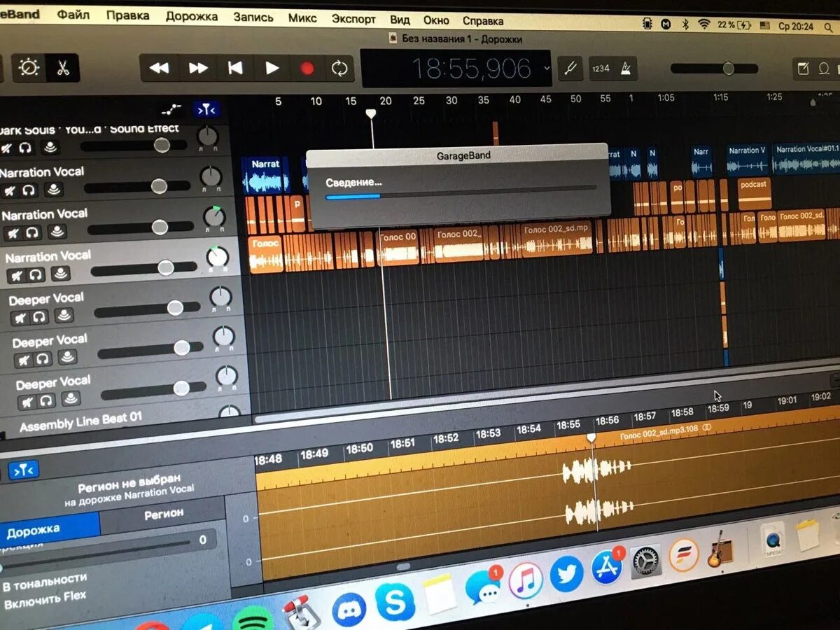Click highlighted Narration Vocal volume slider

point(143,269)
